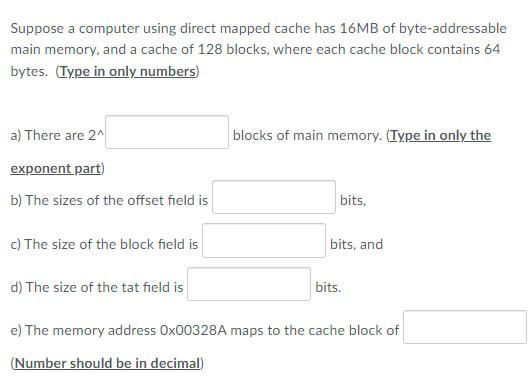The width and height of the screenshot is (528, 378).
Task: Click the underlined 'Type in only numbers' text
Action: 128,72
